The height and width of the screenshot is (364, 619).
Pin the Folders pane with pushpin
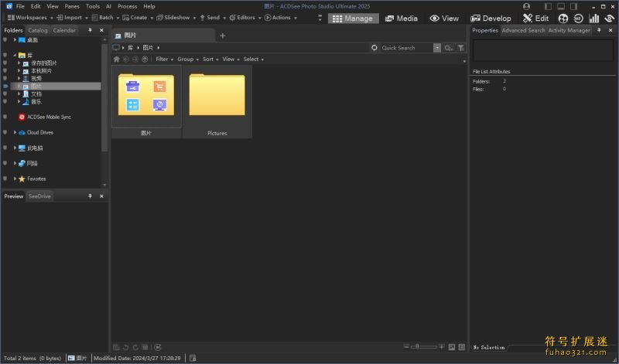point(90,30)
